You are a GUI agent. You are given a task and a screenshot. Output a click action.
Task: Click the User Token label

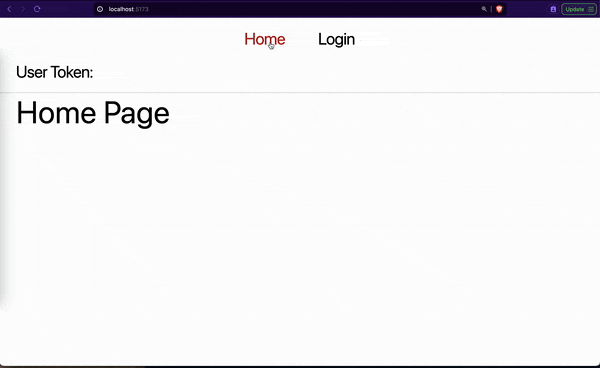pyautogui.click(x=54, y=72)
